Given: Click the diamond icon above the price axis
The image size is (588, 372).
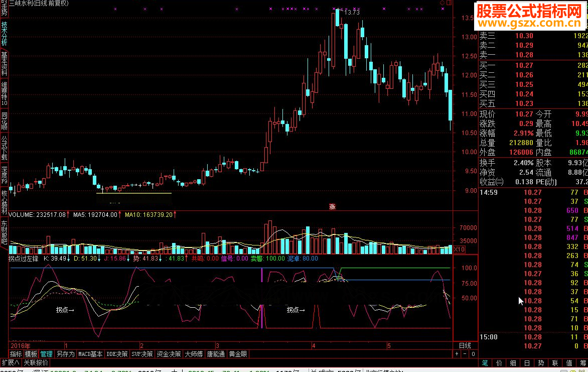Looking at the screenshot, I should point(443,3).
